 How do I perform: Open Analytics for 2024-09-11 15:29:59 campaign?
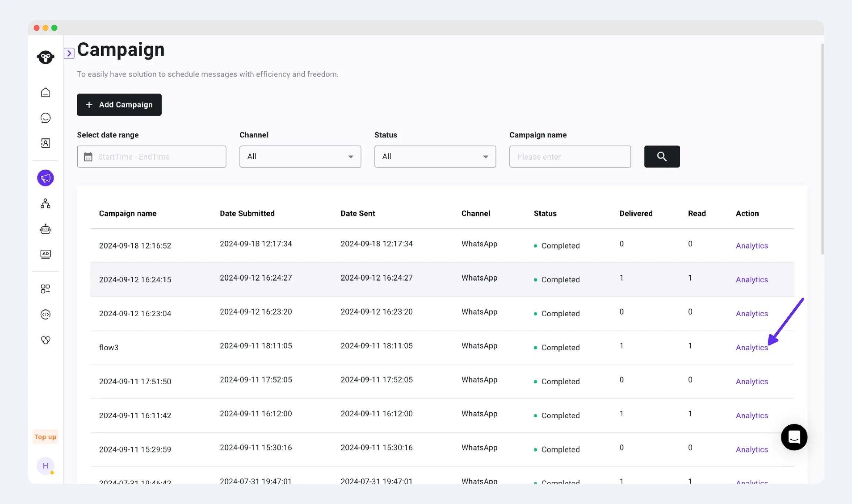pyautogui.click(x=752, y=449)
